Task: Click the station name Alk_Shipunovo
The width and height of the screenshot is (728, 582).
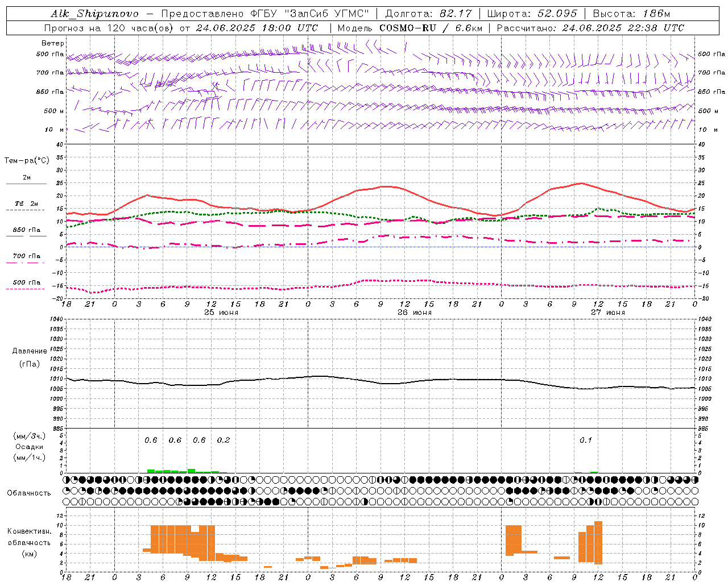Action: (94, 14)
